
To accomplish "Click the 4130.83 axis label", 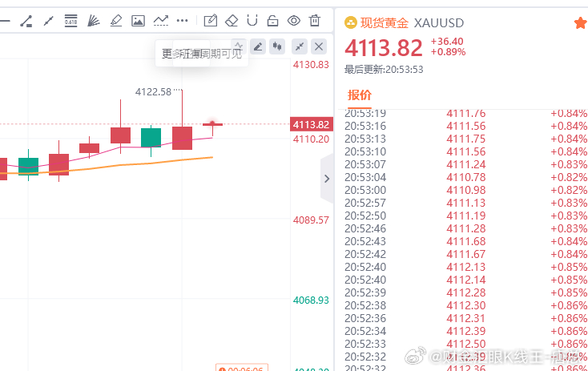I will pos(311,65).
